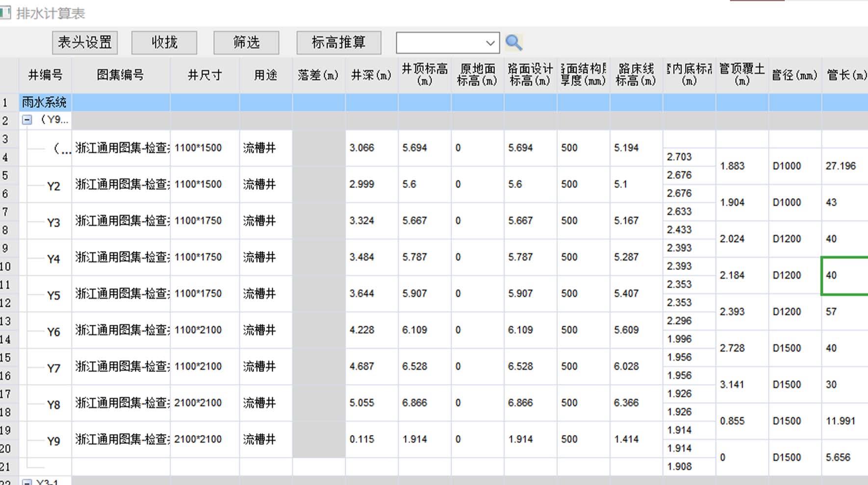Click invert elevation cell 2.703
The image size is (868, 485).
pyautogui.click(x=689, y=157)
